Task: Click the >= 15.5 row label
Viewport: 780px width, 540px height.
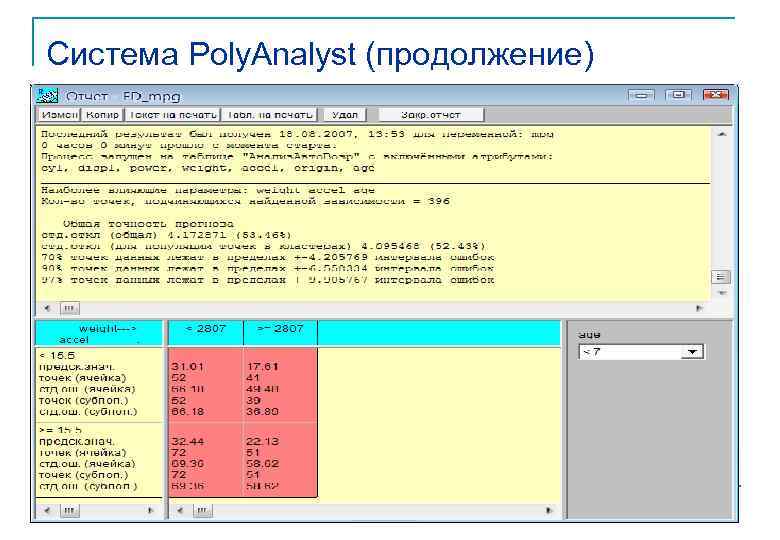Action: point(60,430)
